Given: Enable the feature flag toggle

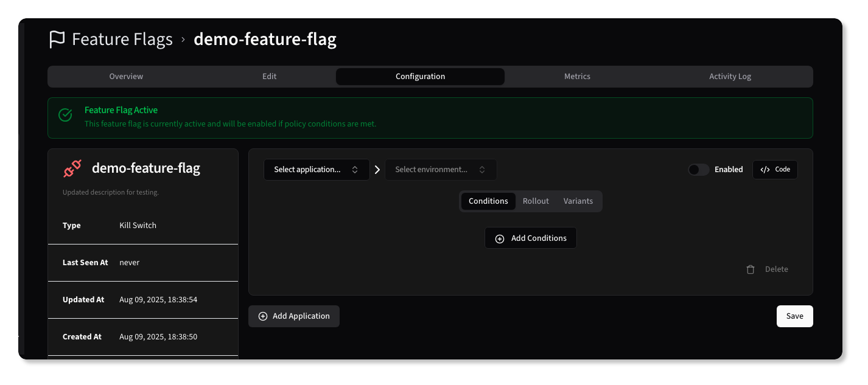Looking at the screenshot, I should [x=699, y=169].
